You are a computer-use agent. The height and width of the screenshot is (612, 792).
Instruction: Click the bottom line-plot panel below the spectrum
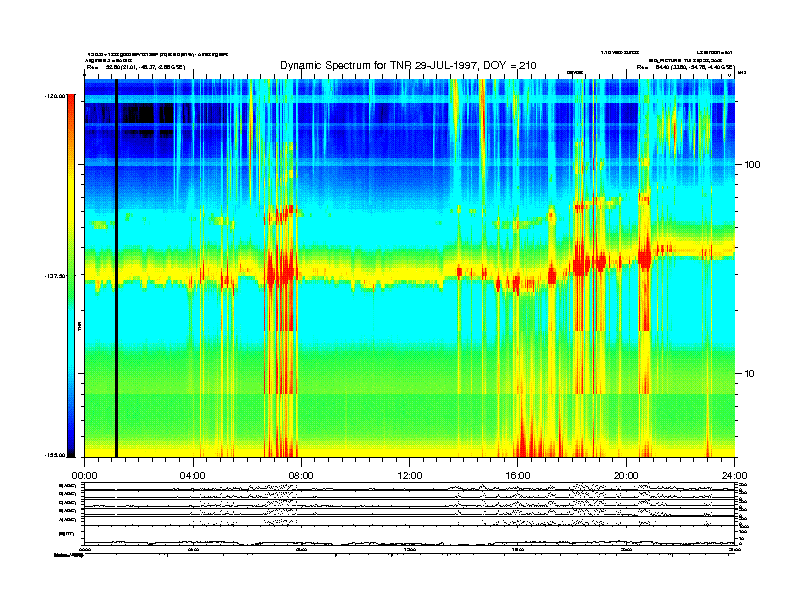pos(410,515)
